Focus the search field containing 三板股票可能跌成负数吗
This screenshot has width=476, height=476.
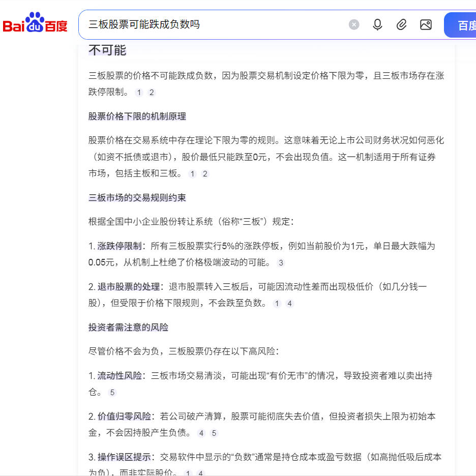tap(213, 24)
